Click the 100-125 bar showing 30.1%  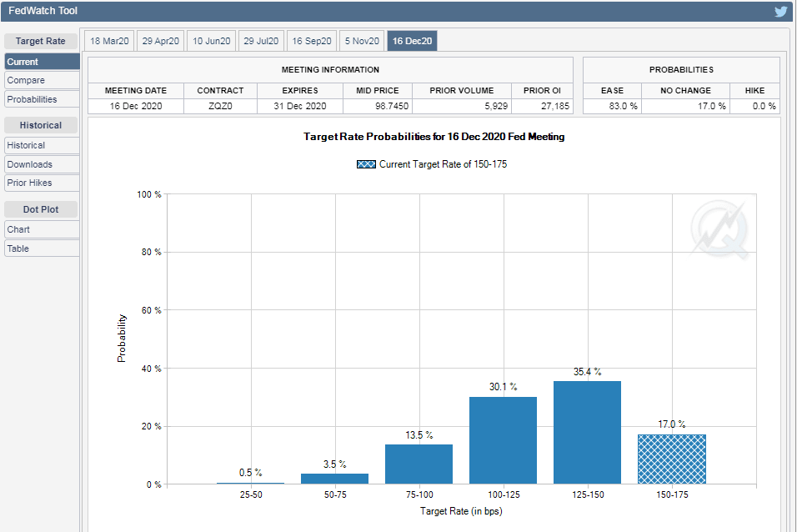coord(503,440)
